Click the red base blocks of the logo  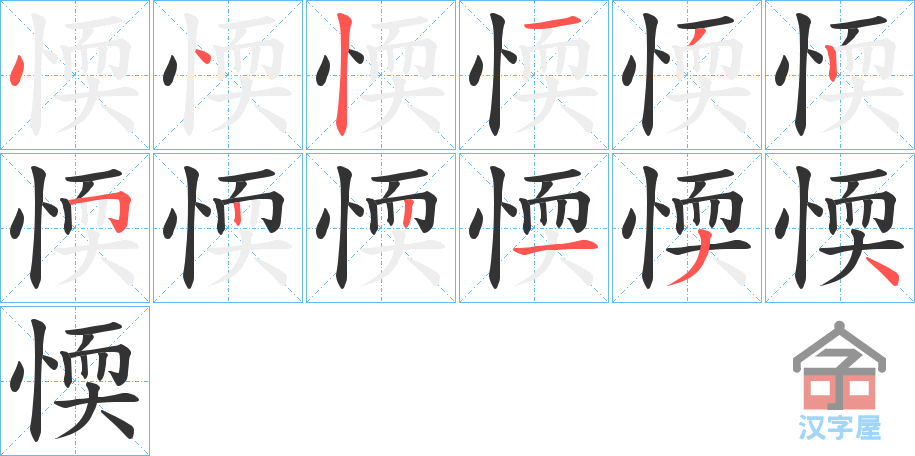(x=839, y=389)
